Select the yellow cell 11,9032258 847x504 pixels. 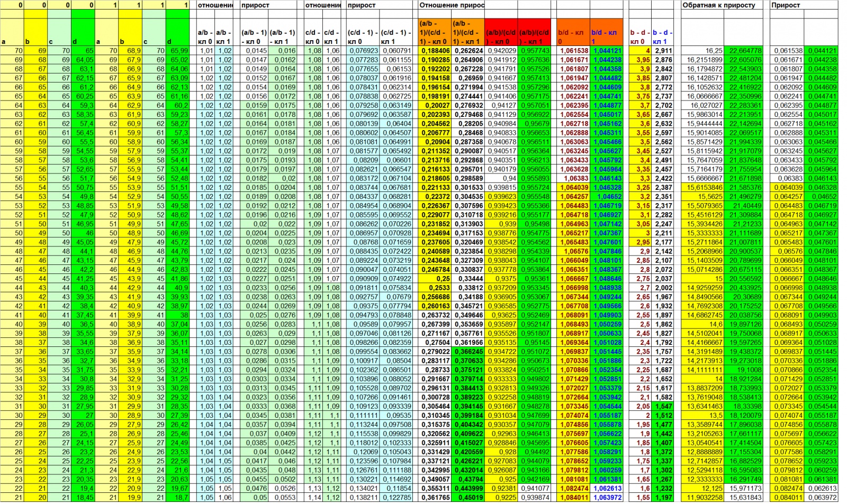tap(702, 497)
